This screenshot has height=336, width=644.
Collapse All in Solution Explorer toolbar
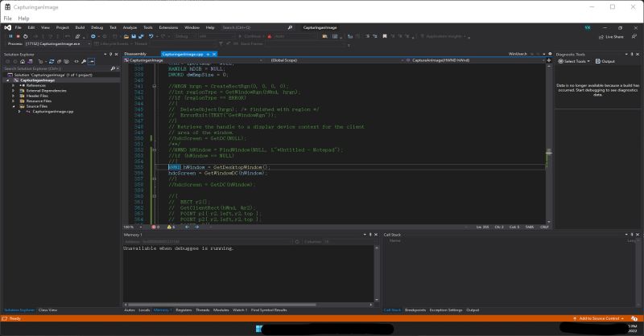[x=59, y=62]
